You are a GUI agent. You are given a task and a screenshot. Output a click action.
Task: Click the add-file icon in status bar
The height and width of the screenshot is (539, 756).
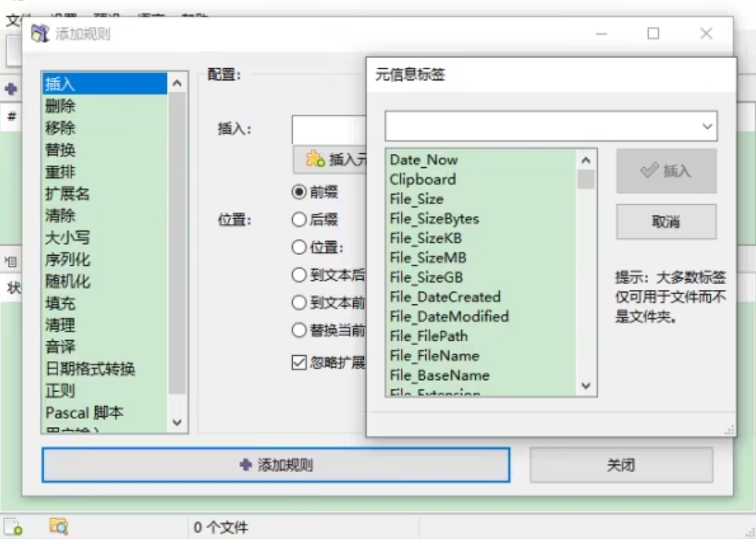pos(14,527)
